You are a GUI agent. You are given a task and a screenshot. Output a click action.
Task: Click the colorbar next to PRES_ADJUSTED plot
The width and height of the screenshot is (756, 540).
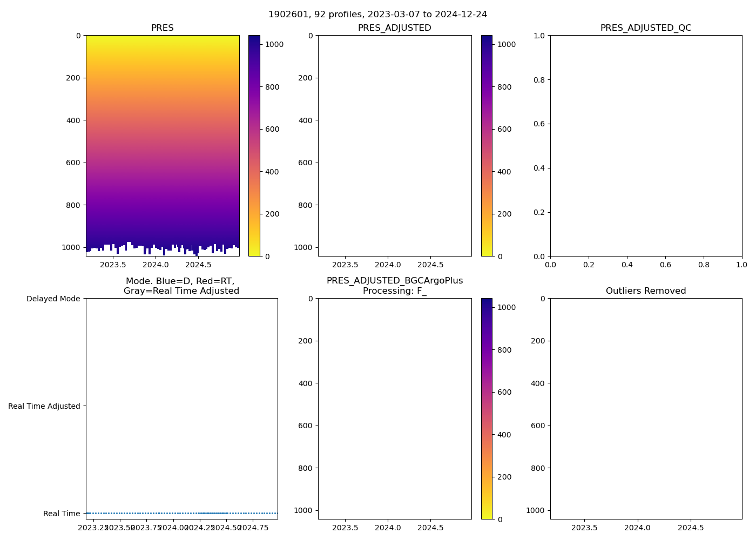(487, 146)
